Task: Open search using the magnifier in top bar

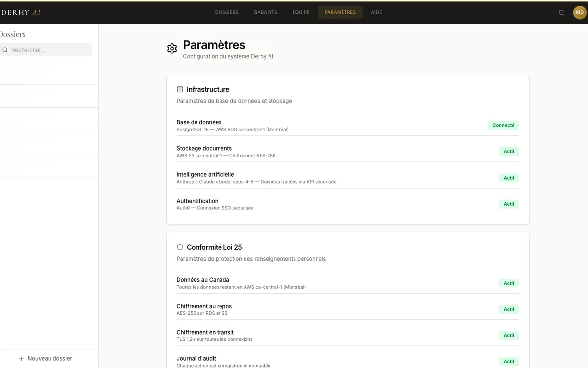Action: pos(561,12)
